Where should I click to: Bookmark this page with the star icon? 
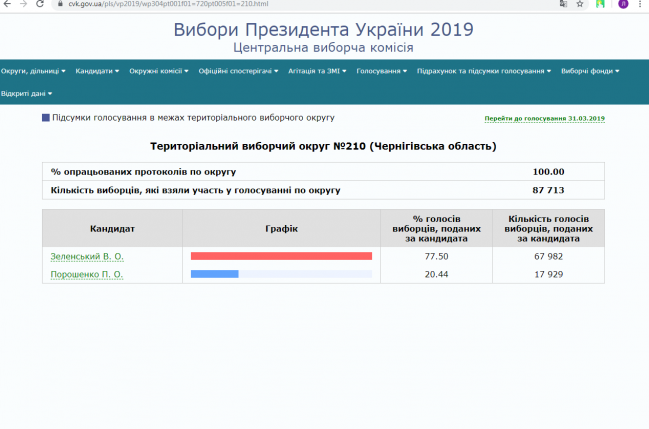pos(579,5)
